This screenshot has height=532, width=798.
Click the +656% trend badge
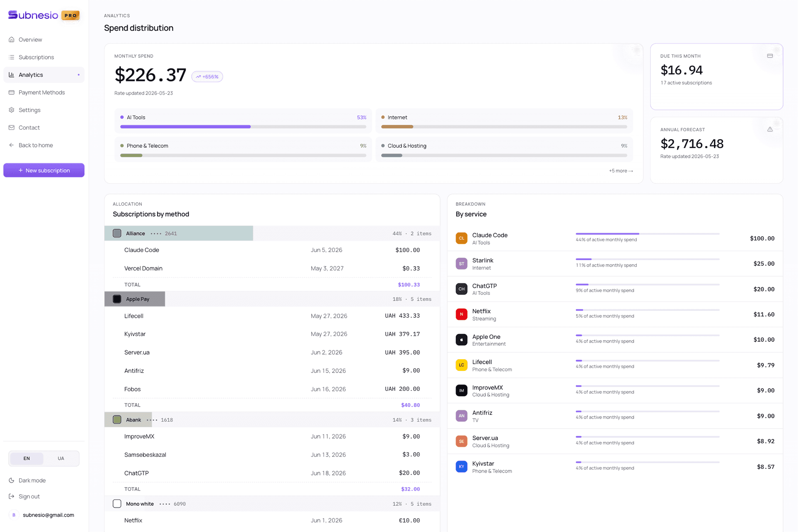point(207,76)
